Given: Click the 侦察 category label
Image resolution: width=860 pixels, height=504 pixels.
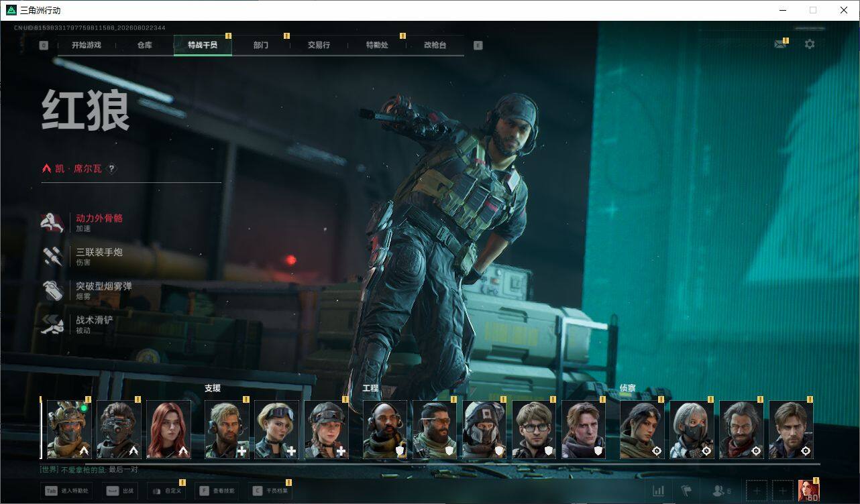Looking at the screenshot, I should 628,388.
